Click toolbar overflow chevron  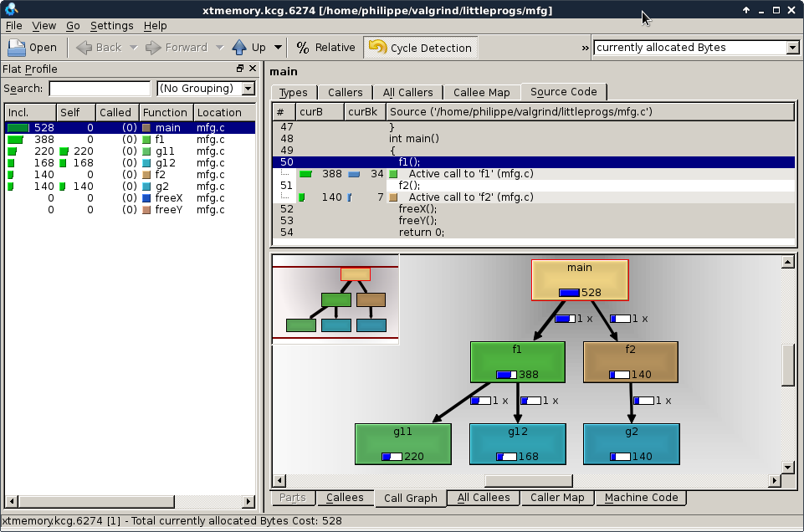point(585,48)
